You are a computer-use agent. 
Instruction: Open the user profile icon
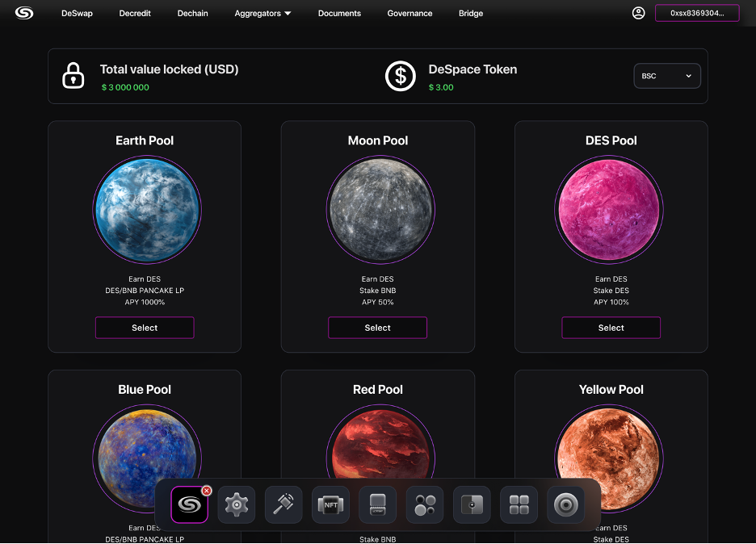638,13
